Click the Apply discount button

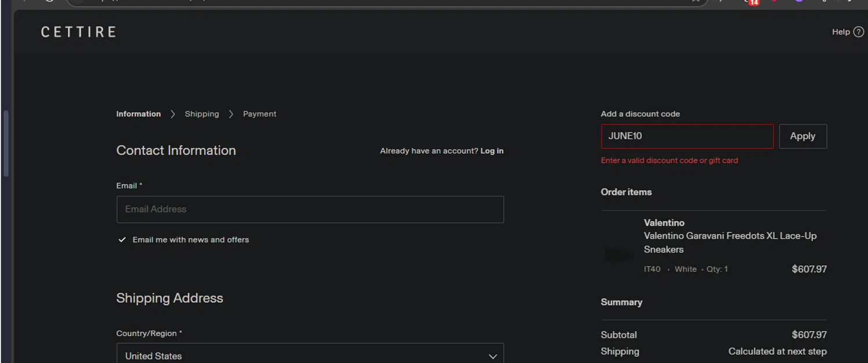803,136
